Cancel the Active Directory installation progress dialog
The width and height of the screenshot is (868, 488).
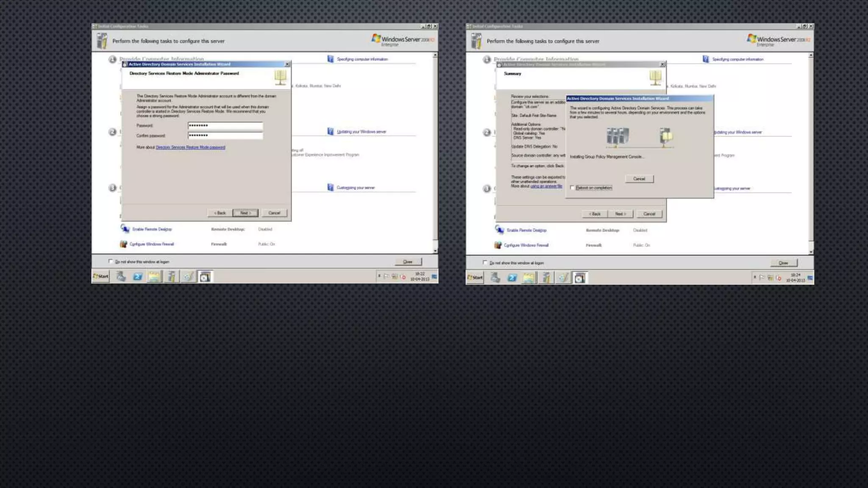click(x=639, y=179)
